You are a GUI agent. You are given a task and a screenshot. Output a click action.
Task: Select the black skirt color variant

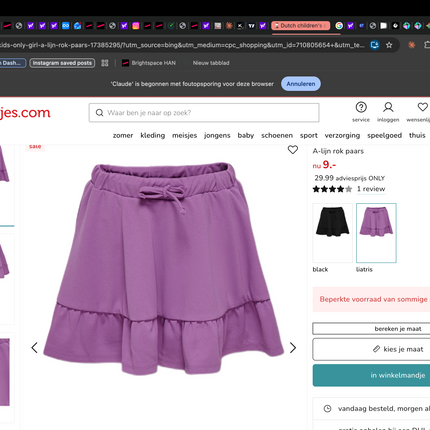point(332,233)
